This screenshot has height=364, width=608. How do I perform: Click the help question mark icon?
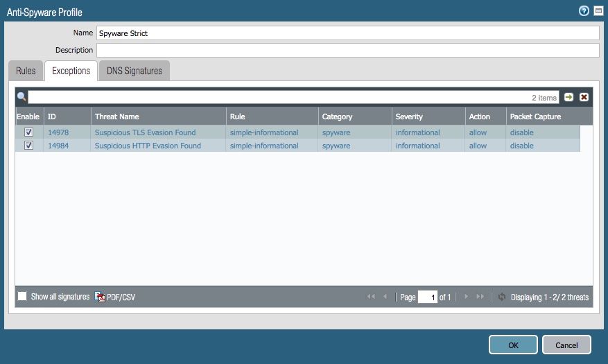point(584,11)
